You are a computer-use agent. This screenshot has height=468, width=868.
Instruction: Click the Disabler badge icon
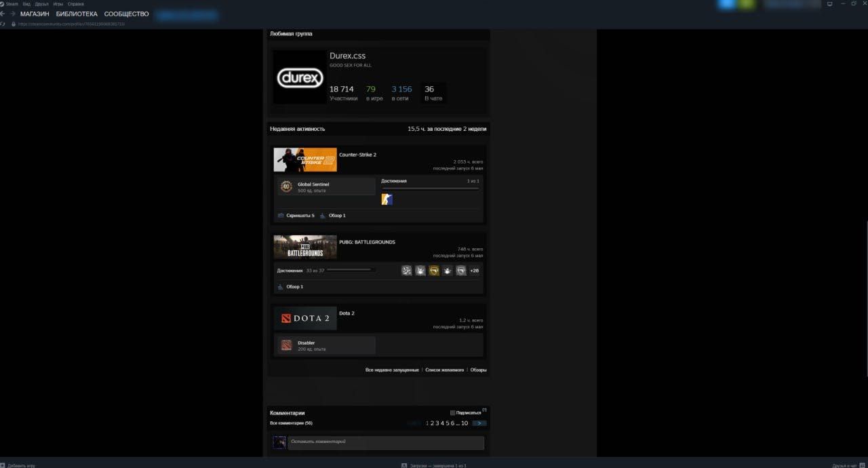tap(286, 345)
